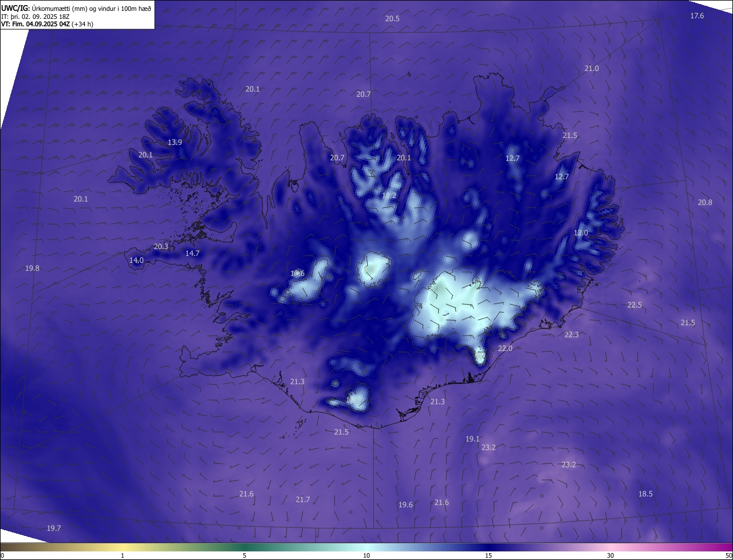Click the 11.2 value label
Viewport: 733px width, 560px height.
point(389,196)
